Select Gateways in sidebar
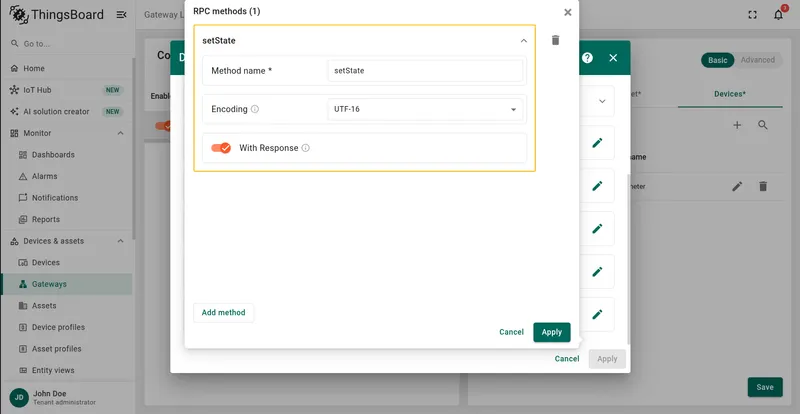Image resolution: width=800 pixels, height=414 pixels. (66, 284)
